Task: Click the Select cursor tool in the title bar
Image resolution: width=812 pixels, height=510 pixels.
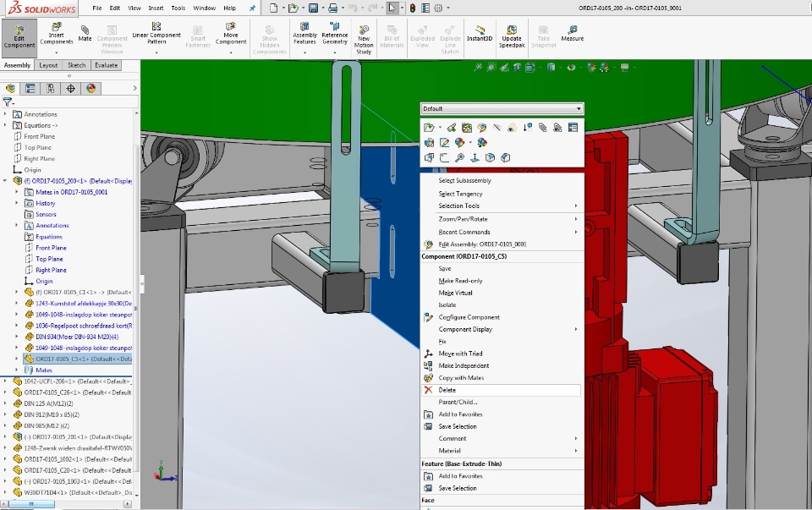Action: coord(392,8)
